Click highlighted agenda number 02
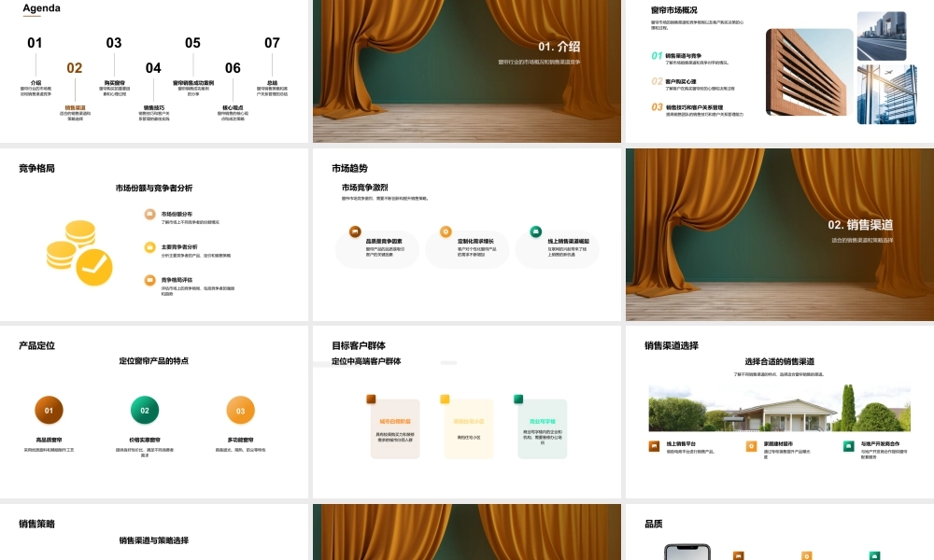 [x=75, y=68]
